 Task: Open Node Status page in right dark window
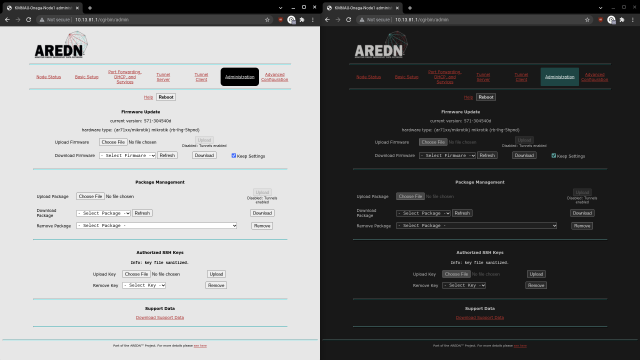pos(368,77)
